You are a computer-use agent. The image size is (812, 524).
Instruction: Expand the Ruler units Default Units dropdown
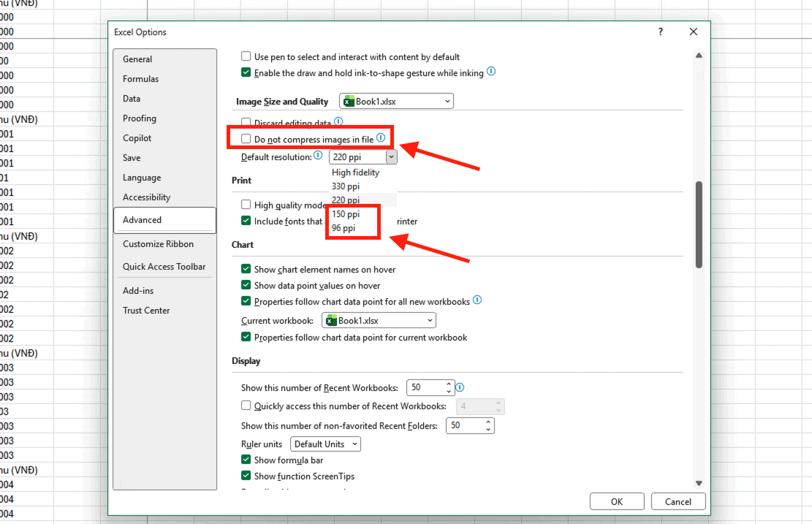click(326, 444)
